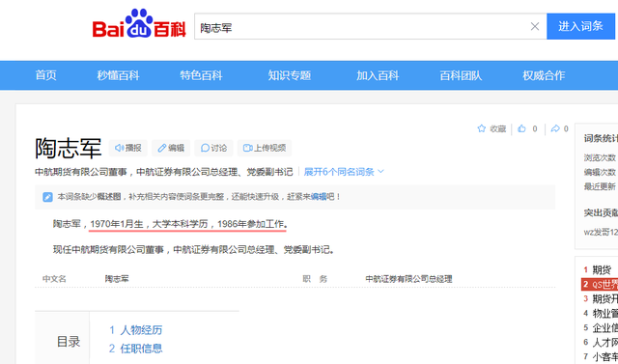Image resolution: width=618 pixels, height=364 pixels.
Task: Click the share arrow icon
Action: point(555,128)
